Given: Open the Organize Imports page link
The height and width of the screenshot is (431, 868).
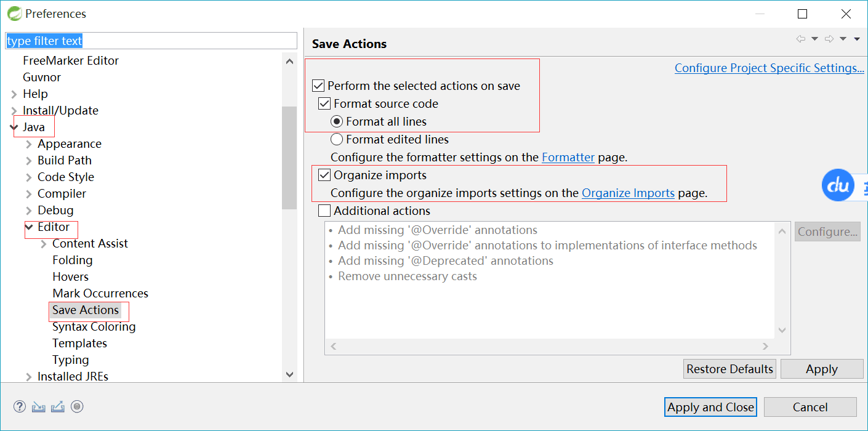Looking at the screenshot, I should [x=629, y=193].
